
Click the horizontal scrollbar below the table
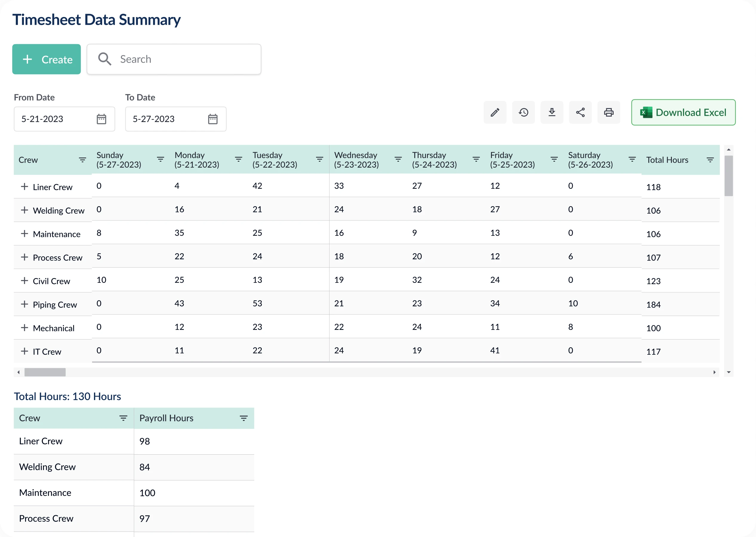[x=45, y=372]
